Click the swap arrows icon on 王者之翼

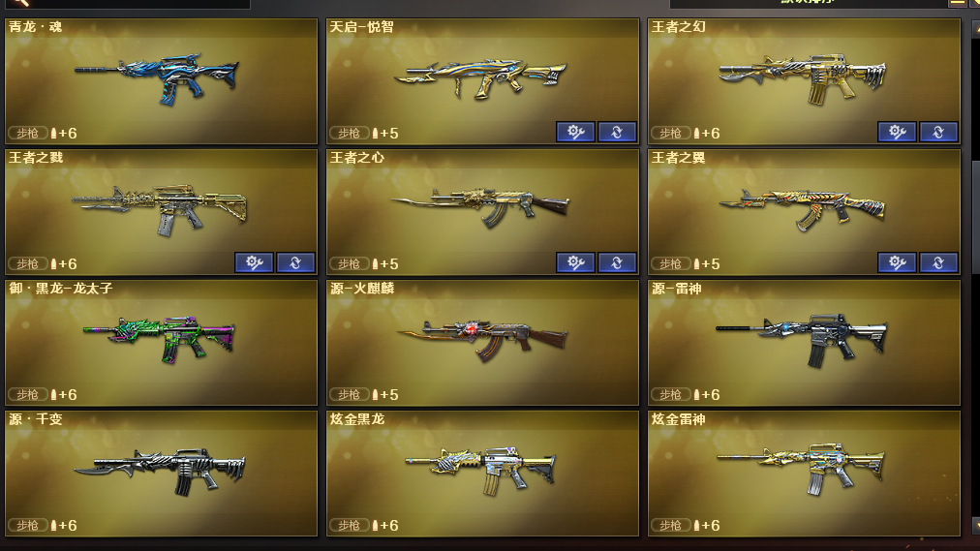pos(938,262)
